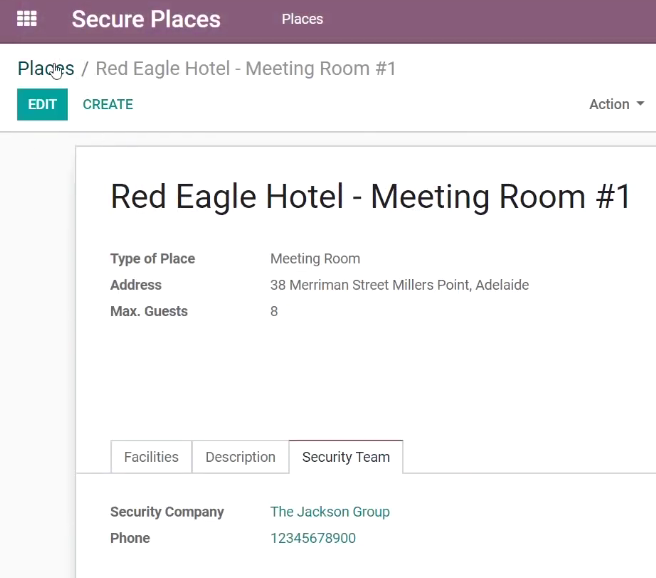Open the Places top menu item
The width and height of the screenshot is (656, 578).
302,19
